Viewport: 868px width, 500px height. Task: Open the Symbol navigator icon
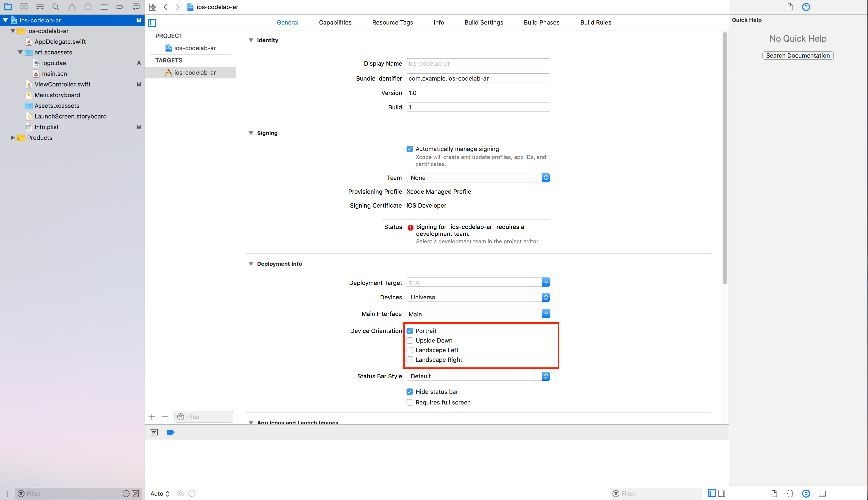click(40, 7)
